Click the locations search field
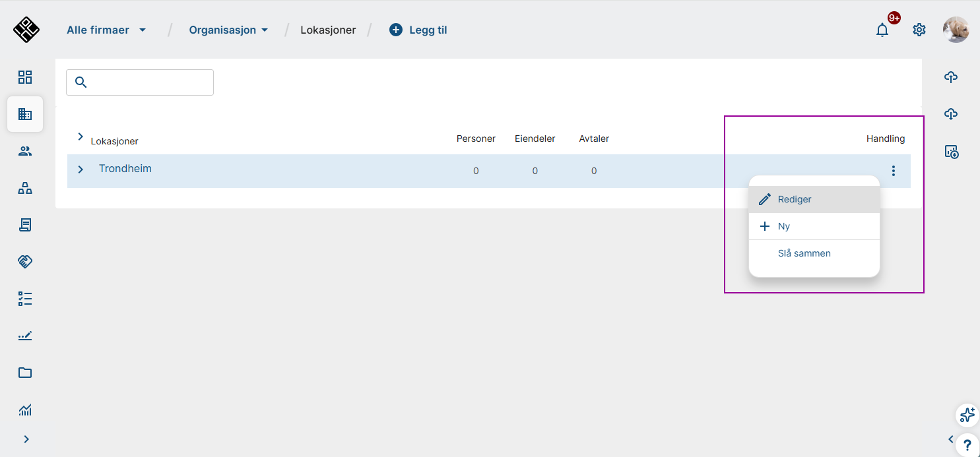Image resolution: width=980 pixels, height=457 pixels. [148, 82]
